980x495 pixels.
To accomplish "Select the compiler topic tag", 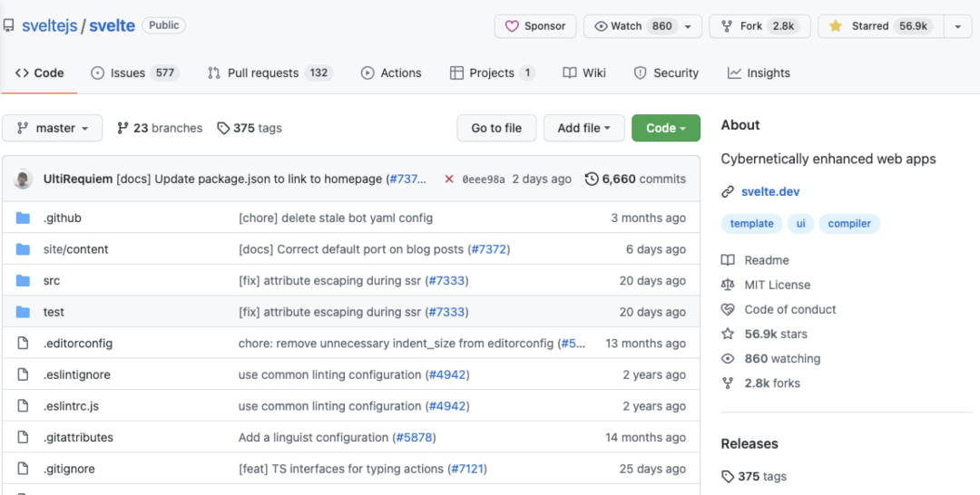I will tap(849, 224).
